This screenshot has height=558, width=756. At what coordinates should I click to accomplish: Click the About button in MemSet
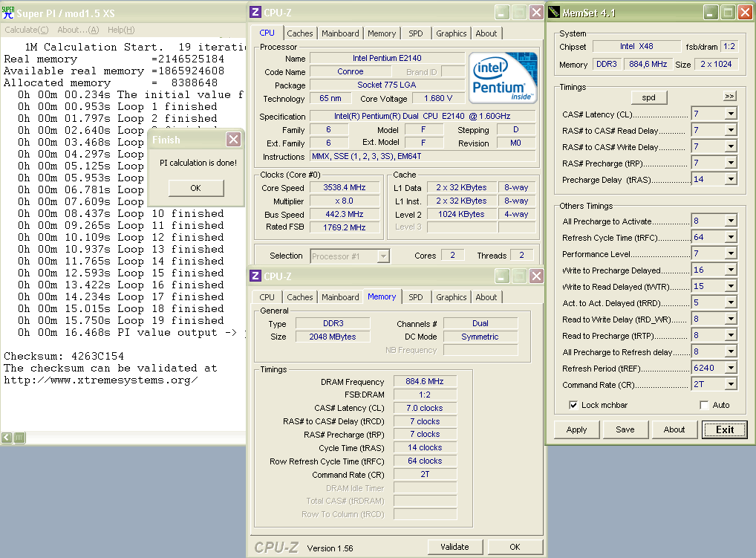click(674, 429)
